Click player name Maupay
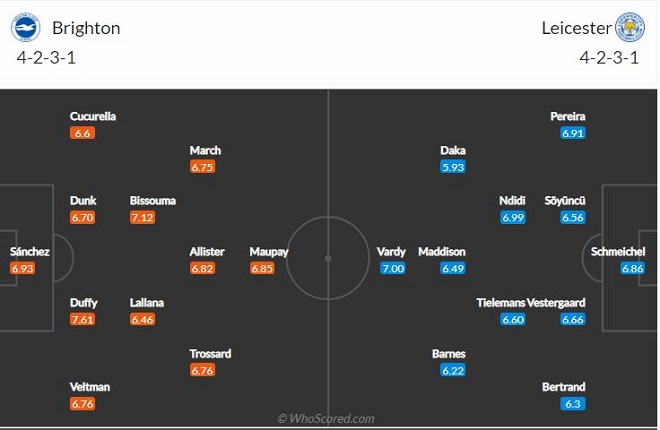Image resolution: width=660 pixels, height=430 pixels. [x=269, y=252]
